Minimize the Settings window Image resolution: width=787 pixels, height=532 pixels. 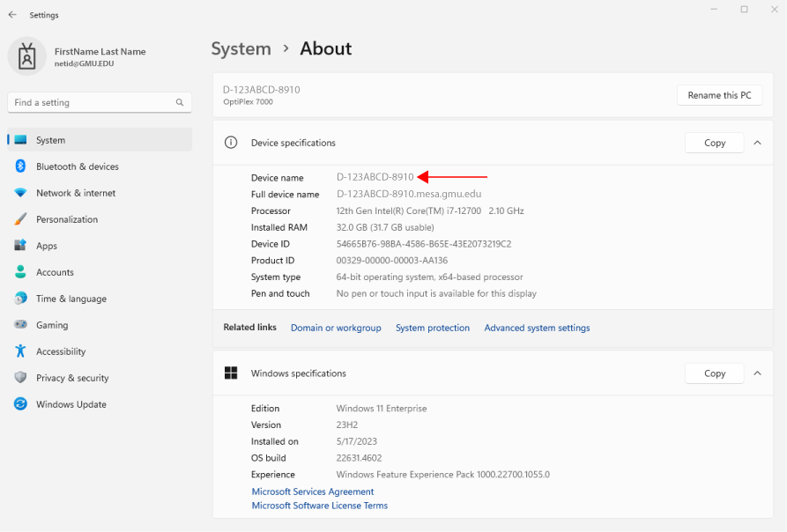click(714, 10)
